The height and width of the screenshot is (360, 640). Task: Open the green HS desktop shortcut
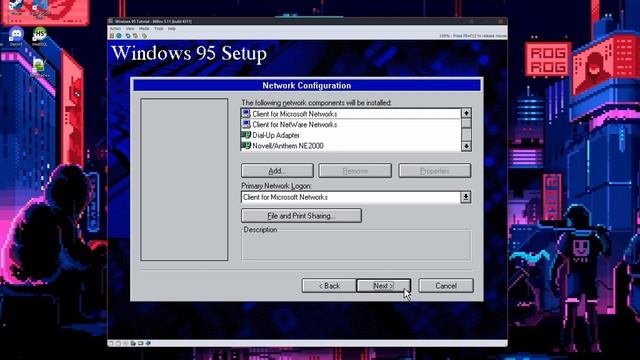pyautogui.click(x=40, y=36)
